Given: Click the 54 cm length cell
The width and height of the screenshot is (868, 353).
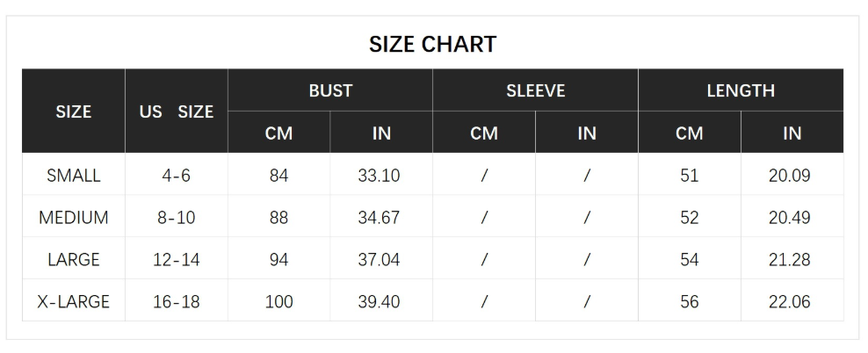Looking at the screenshot, I should click(x=689, y=260).
